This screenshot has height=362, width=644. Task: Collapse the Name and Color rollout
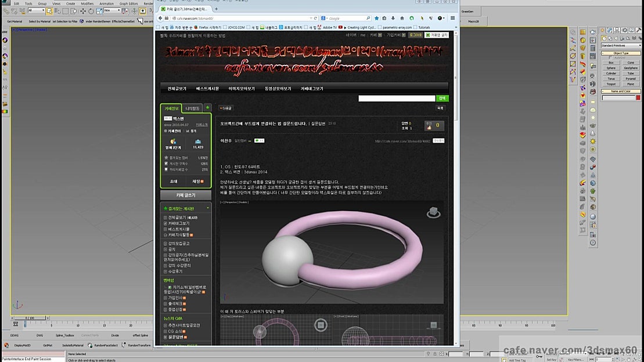(x=621, y=91)
